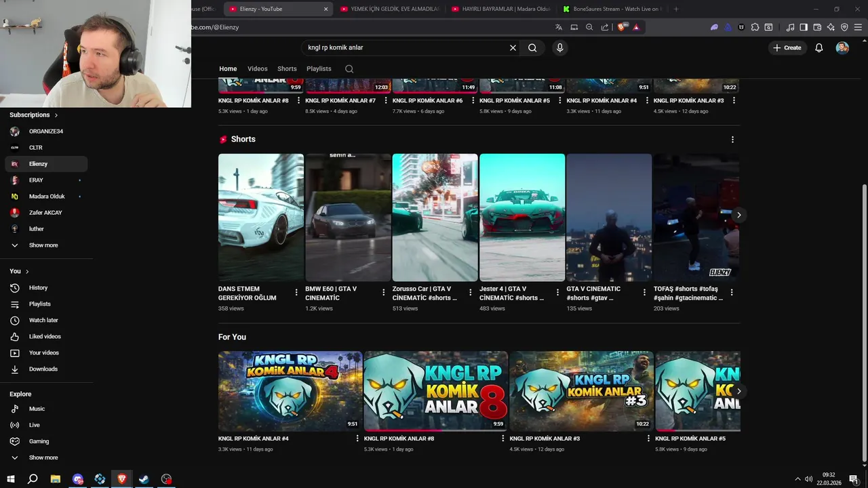Image resolution: width=868 pixels, height=488 pixels.
Task: Click the Gaming icon under Explore
Action: tap(15, 441)
